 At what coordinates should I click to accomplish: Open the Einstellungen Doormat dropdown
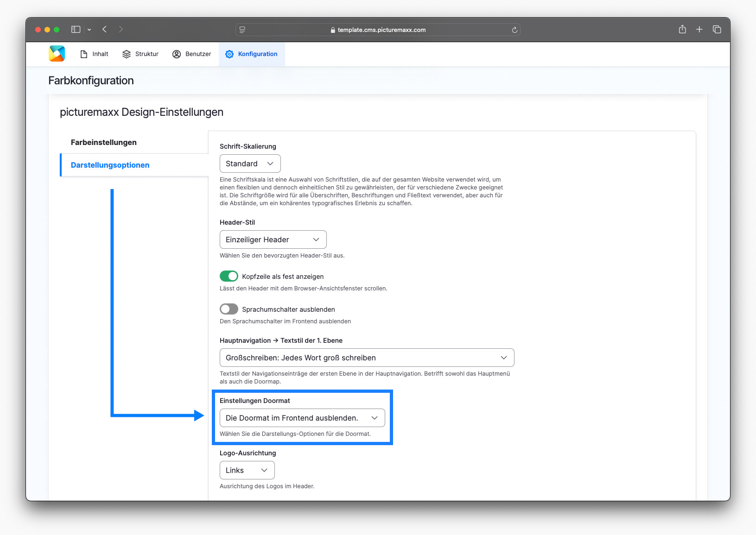(x=302, y=418)
